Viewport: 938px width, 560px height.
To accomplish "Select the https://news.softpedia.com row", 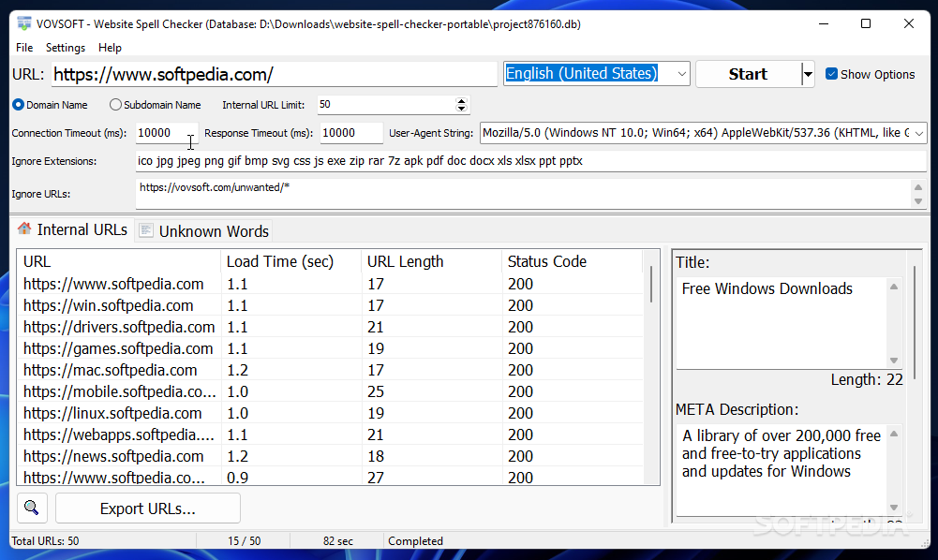I will pyautogui.click(x=330, y=456).
